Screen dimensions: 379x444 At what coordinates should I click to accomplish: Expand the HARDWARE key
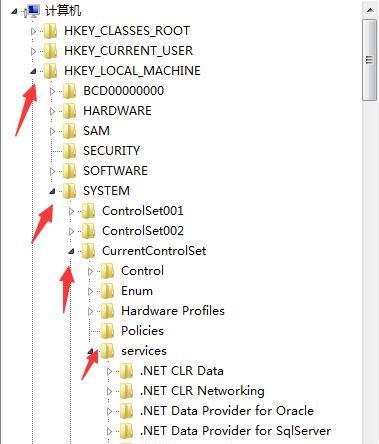[52, 111]
